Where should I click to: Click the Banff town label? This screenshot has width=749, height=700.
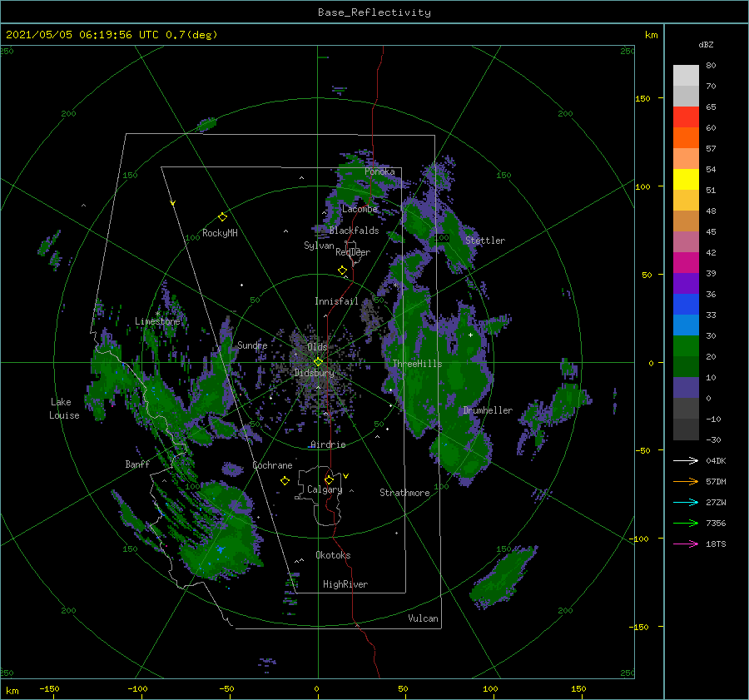point(137,464)
